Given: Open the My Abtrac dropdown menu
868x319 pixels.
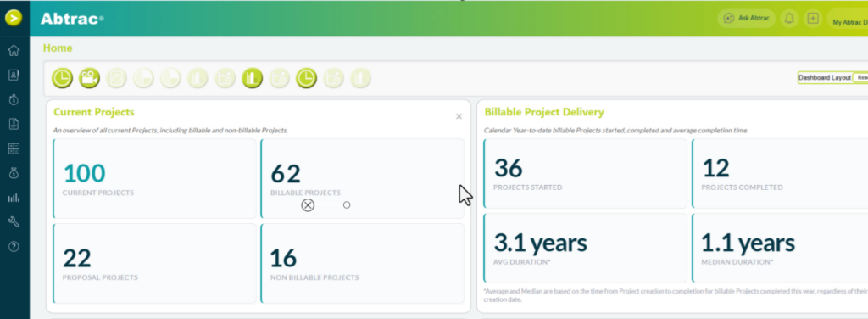Looking at the screenshot, I should coord(848,22).
